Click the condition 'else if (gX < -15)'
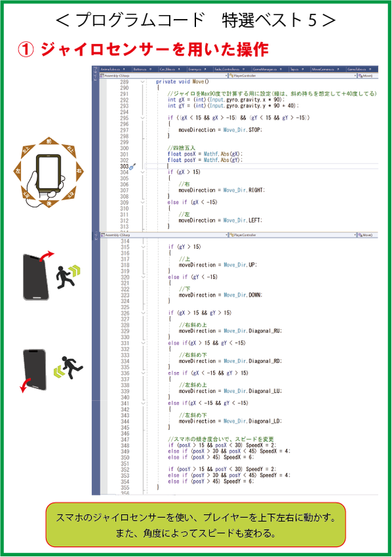The width and height of the screenshot is (392, 557). (x=192, y=203)
